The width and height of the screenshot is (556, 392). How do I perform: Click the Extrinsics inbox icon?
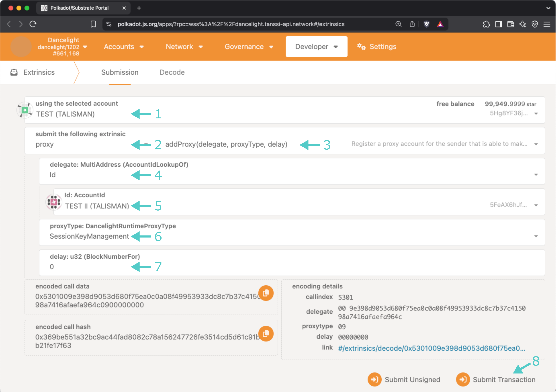tap(14, 72)
